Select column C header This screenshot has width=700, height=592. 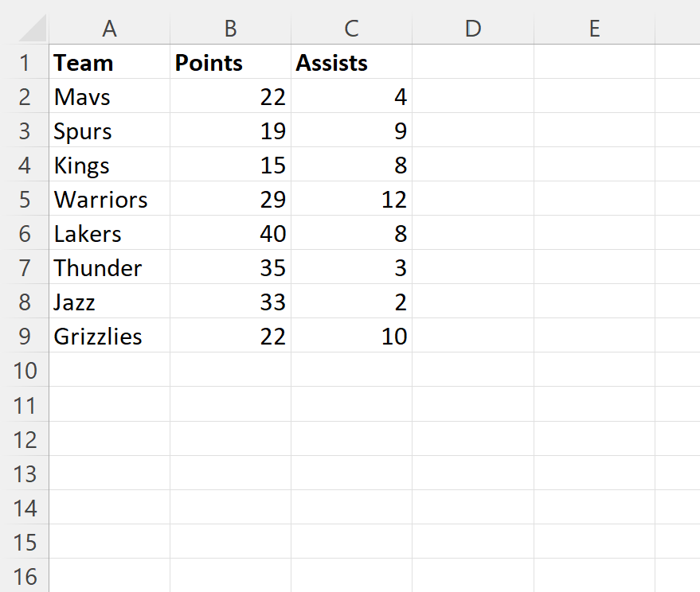tap(351, 29)
